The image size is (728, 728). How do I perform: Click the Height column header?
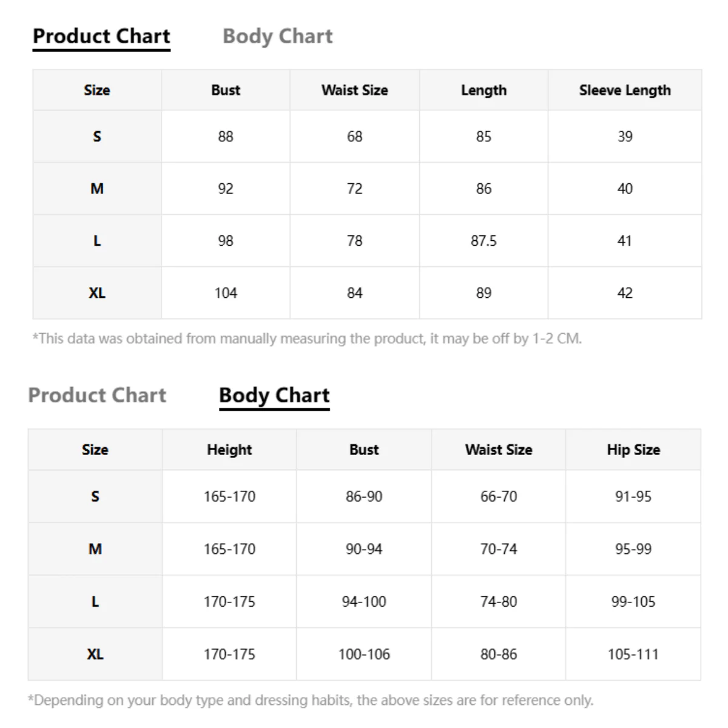229,450
